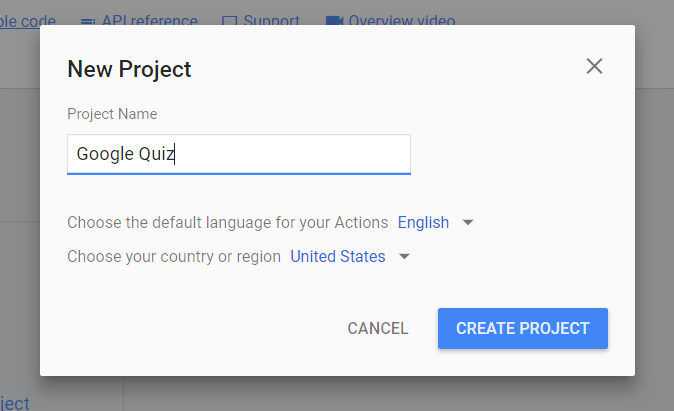Open the partially visible sample code link
Viewport: 674px width, 411px height.
pos(28,20)
